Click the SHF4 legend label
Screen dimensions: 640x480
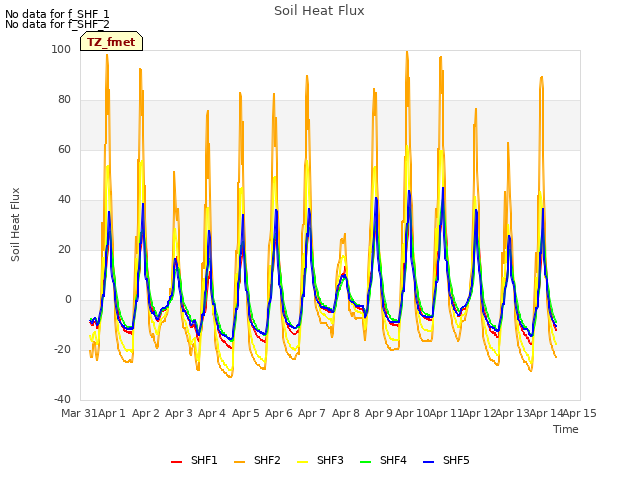(x=393, y=460)
